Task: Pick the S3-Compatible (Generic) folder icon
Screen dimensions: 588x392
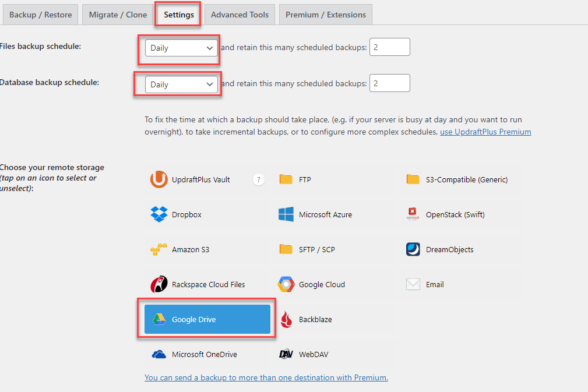Action: tap(413, 179)
